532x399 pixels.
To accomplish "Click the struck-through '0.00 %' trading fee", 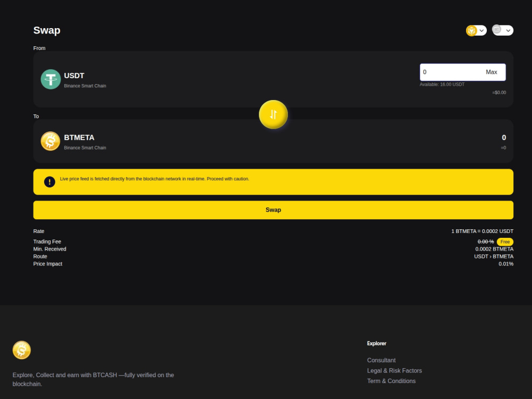I will 486,242.
